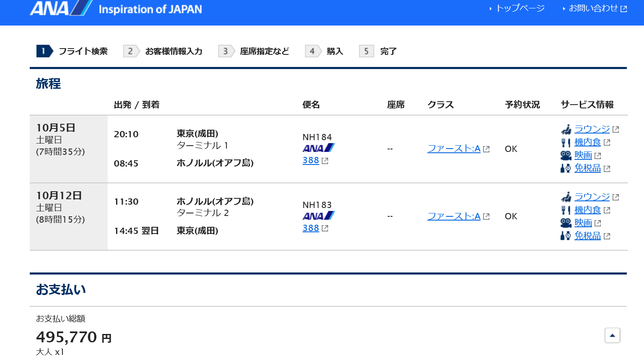Select step 1 フライト検索

point(72,51)
